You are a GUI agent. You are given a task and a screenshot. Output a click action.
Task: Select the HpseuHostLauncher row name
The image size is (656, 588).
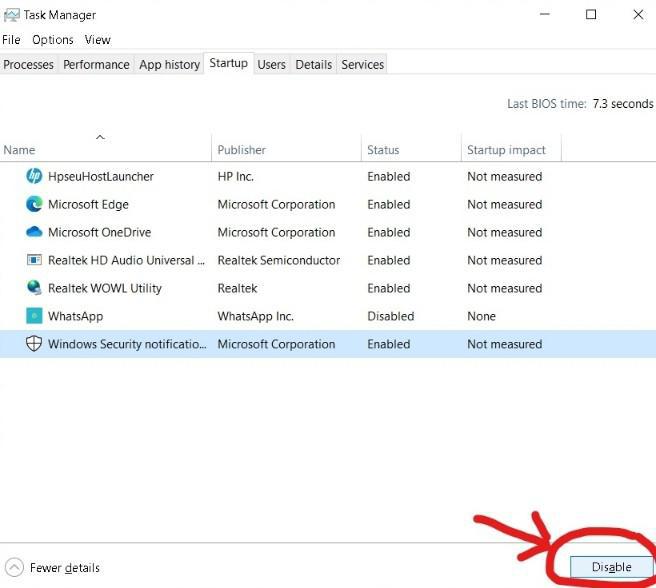tap(101, 176)
